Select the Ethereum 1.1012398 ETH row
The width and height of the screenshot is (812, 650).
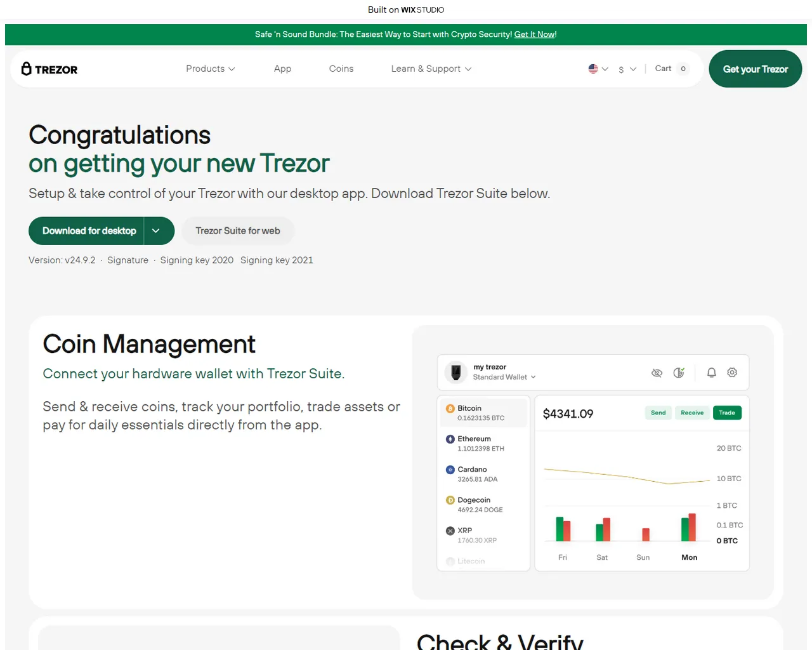(483, 443)
